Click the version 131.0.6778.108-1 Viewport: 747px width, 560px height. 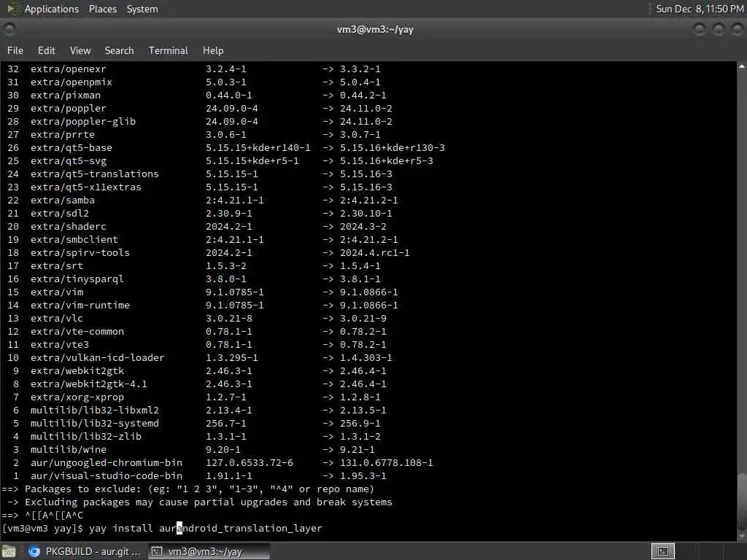pyautogui.click(x=387, y=462)
